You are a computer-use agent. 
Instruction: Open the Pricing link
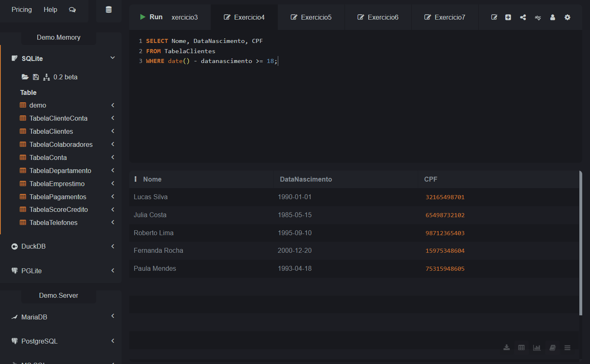click(22, 9)
